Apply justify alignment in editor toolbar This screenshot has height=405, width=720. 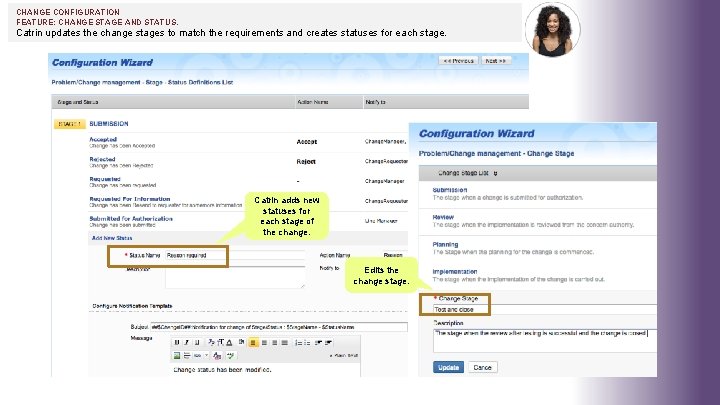pyautogui.click(x=285, y=343)
